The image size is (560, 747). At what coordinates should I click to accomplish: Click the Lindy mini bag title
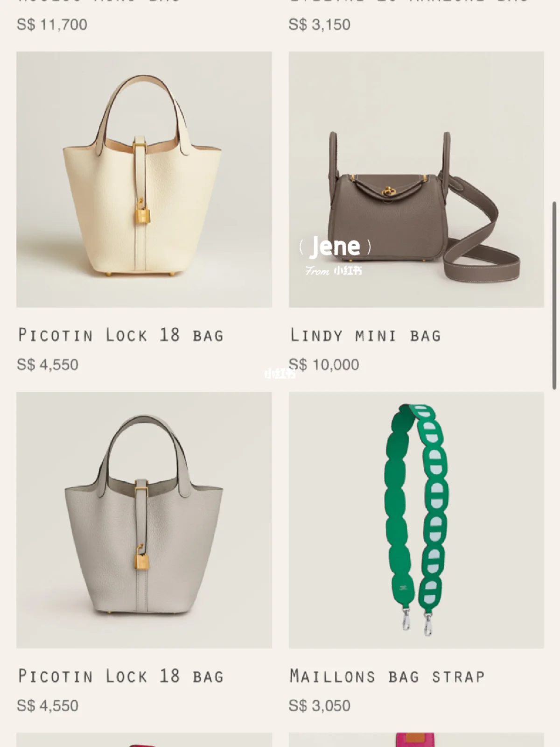[365, 335]
